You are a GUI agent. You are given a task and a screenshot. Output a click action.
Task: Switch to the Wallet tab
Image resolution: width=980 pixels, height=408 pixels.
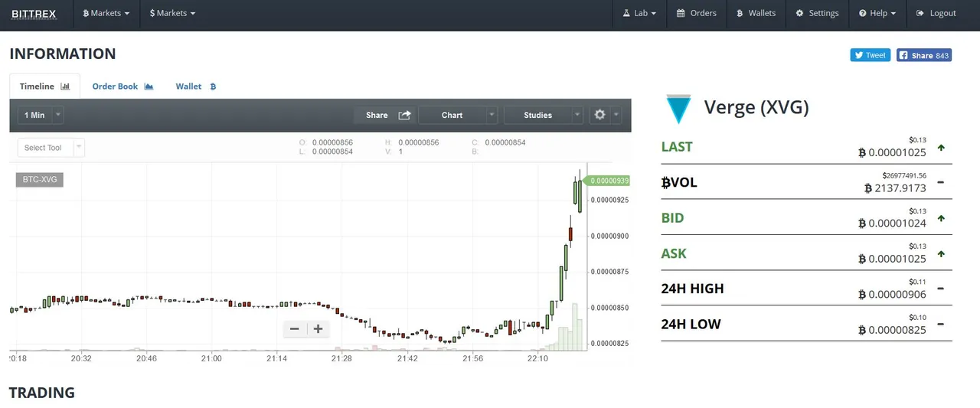coord(196,86)
